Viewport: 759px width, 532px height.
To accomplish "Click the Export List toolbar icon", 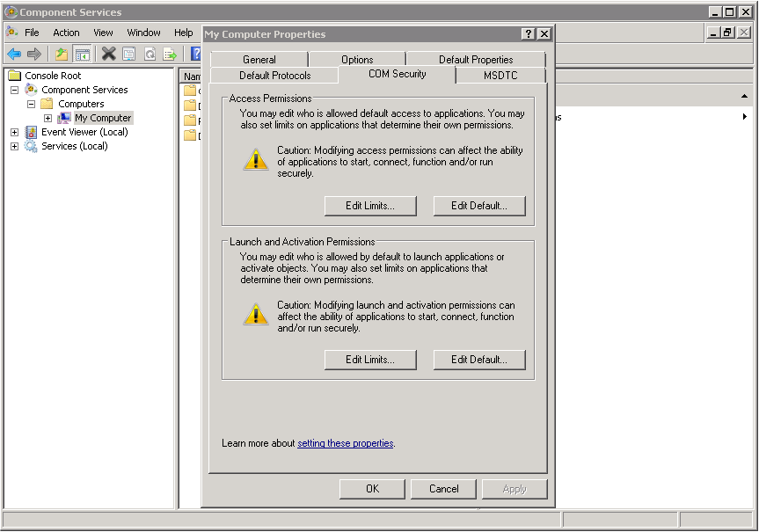I will [170, 55].
